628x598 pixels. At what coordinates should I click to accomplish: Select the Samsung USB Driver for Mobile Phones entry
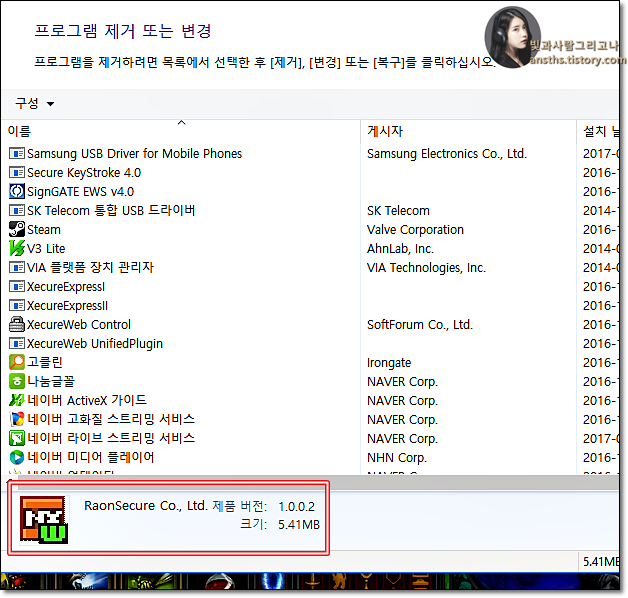tap(135, 153)
